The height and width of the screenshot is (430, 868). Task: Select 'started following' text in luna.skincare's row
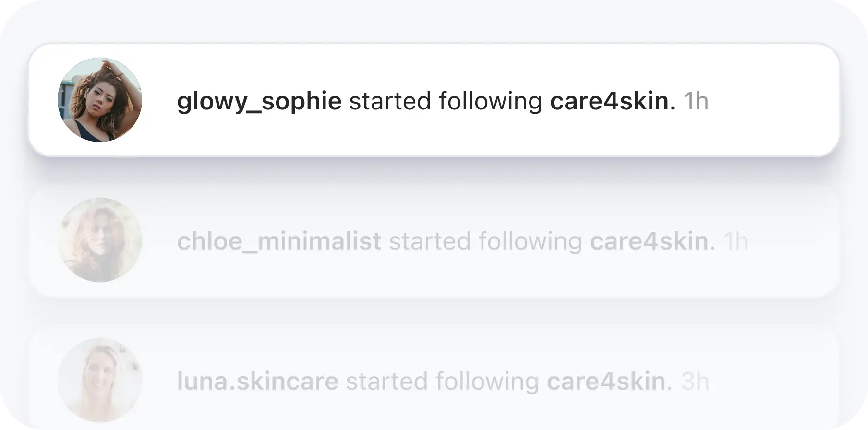pyautogui.click(x=443, y=382)
